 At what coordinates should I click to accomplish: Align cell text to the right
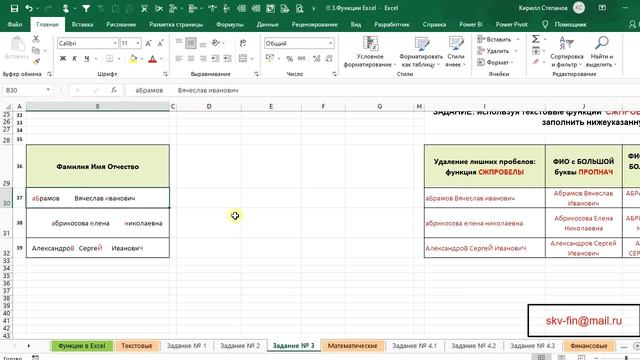point(203,59)
